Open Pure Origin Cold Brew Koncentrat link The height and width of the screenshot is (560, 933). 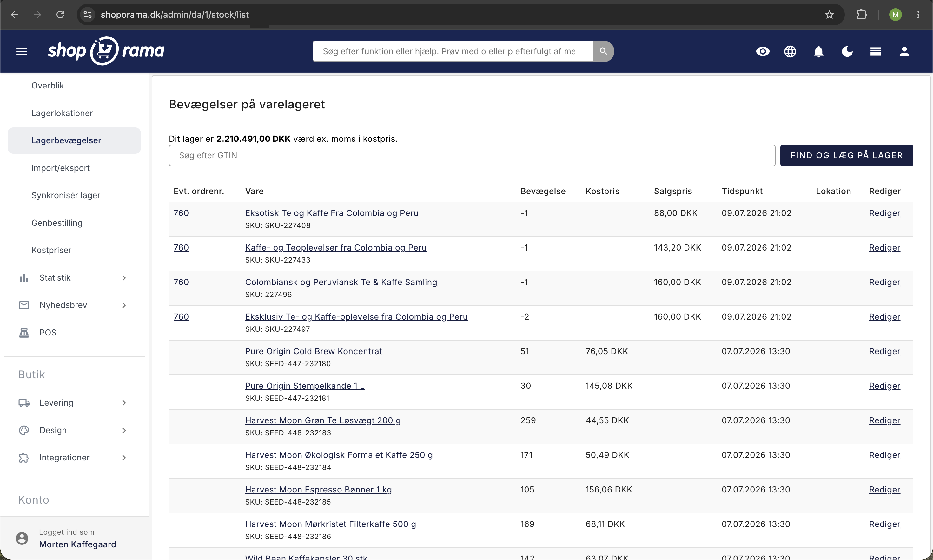pyautogui.click(x=313, y=351)
